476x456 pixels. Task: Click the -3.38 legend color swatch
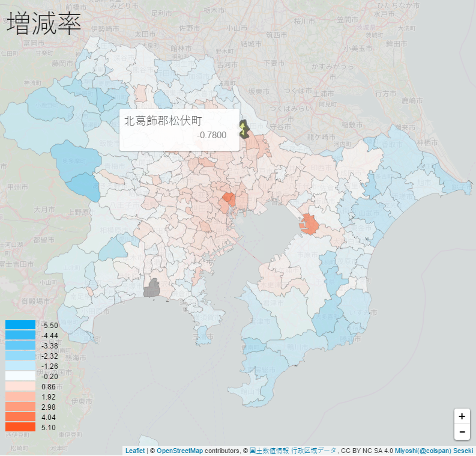(x=20, y=345)
